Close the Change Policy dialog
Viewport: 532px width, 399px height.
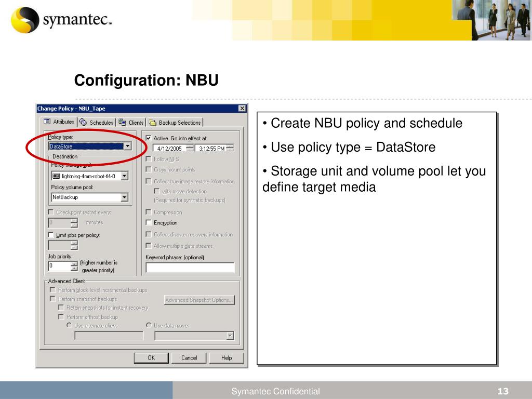242,108
